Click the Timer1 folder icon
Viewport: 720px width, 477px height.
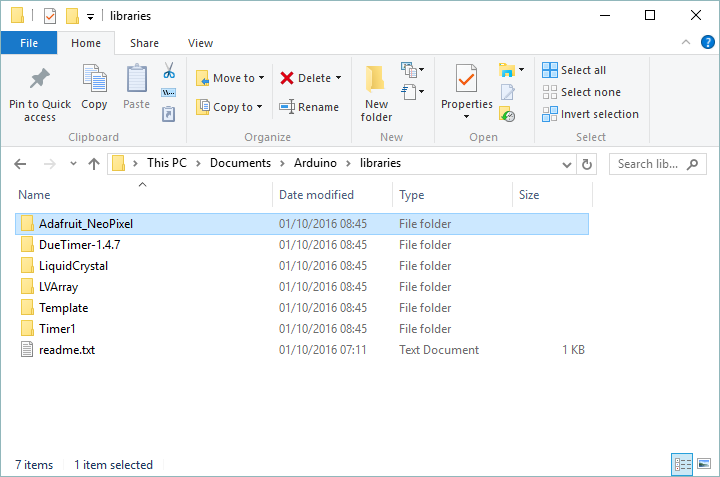(27, 329)
